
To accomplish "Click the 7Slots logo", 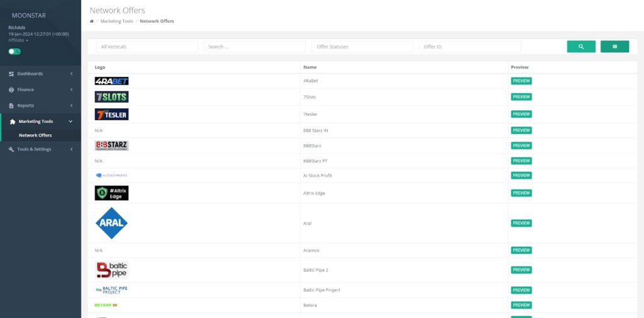I will (x=112, y=97).
